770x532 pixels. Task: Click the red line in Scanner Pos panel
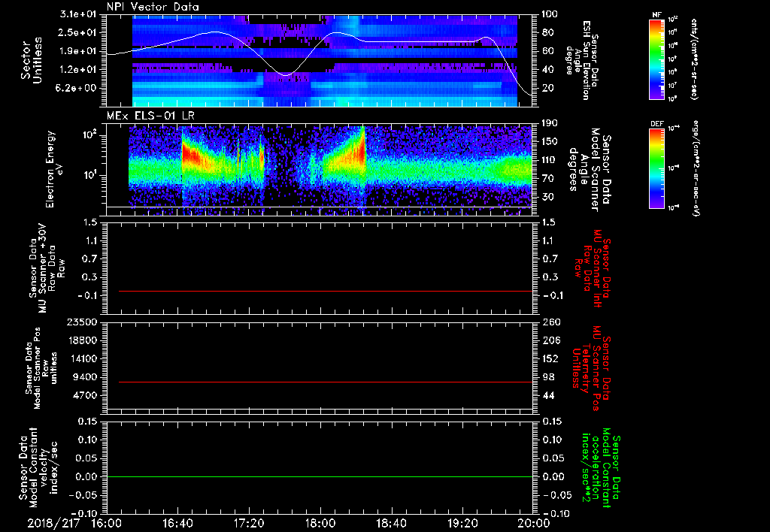(x=326, y=382)
